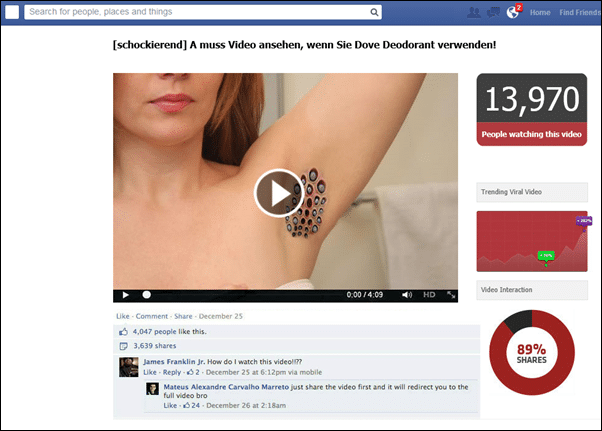Like James Franklin Jr.'s comment
The height and width of the screenshot is (431, 602).
click(x=150, y=372)
